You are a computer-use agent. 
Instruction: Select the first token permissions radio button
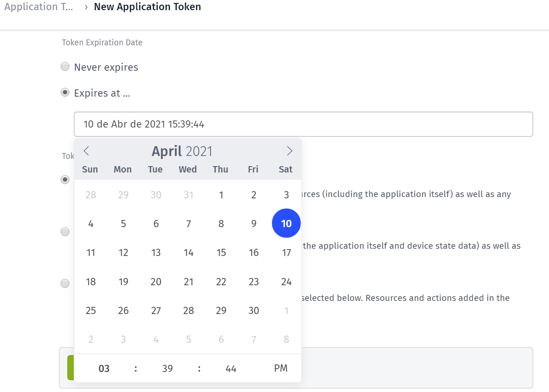(65, 179)
